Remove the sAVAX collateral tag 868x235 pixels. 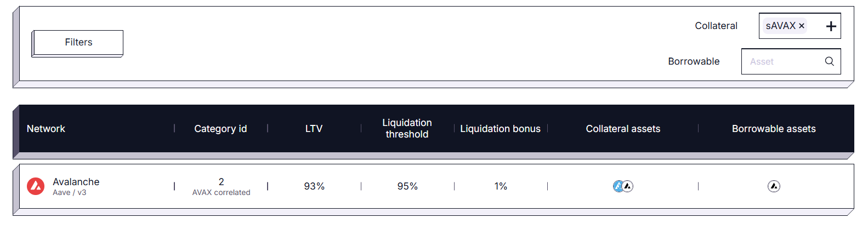pos(802,26)
